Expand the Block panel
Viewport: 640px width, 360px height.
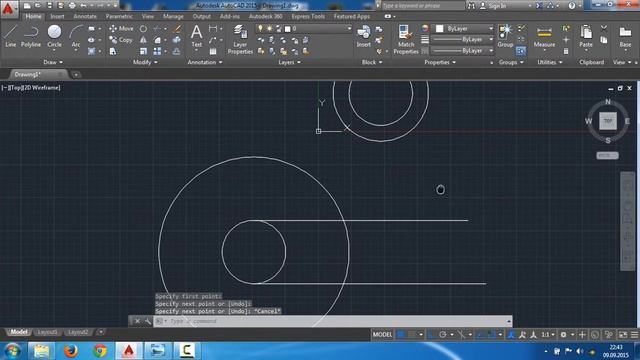point(372,62)
